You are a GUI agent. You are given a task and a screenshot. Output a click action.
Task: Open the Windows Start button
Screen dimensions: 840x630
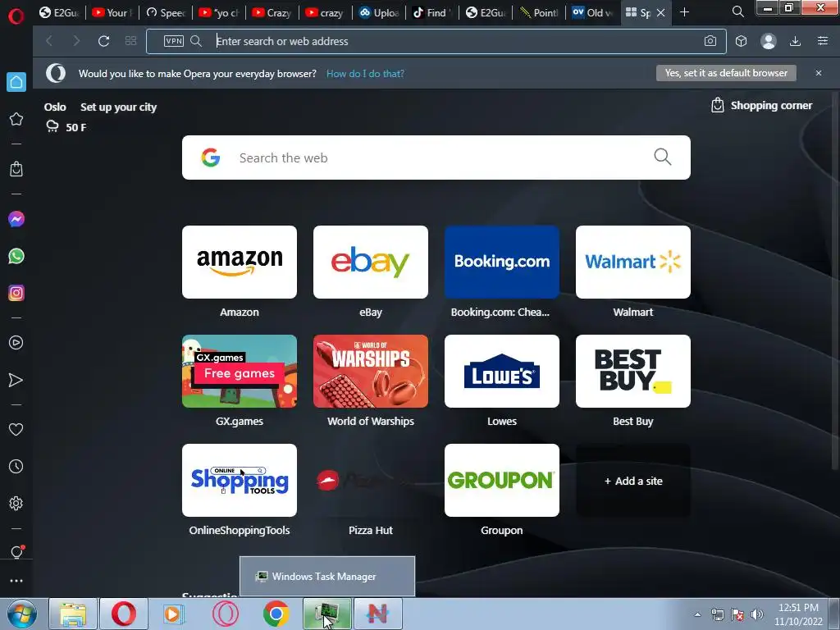(22, 614)
